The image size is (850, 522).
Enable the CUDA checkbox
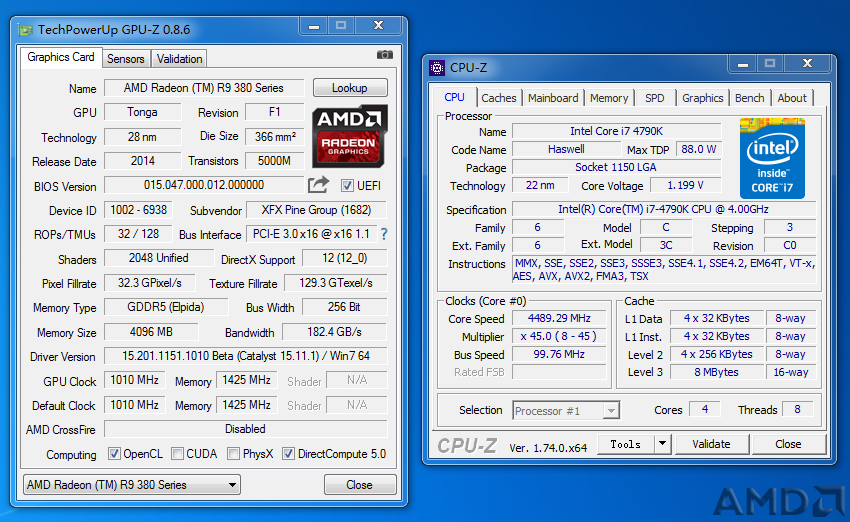177,454
